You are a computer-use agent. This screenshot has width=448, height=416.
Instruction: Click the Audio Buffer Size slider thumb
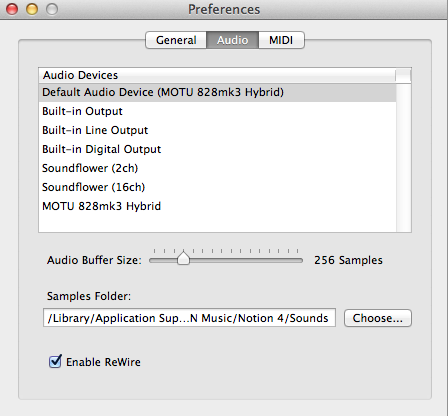[183, 258]
